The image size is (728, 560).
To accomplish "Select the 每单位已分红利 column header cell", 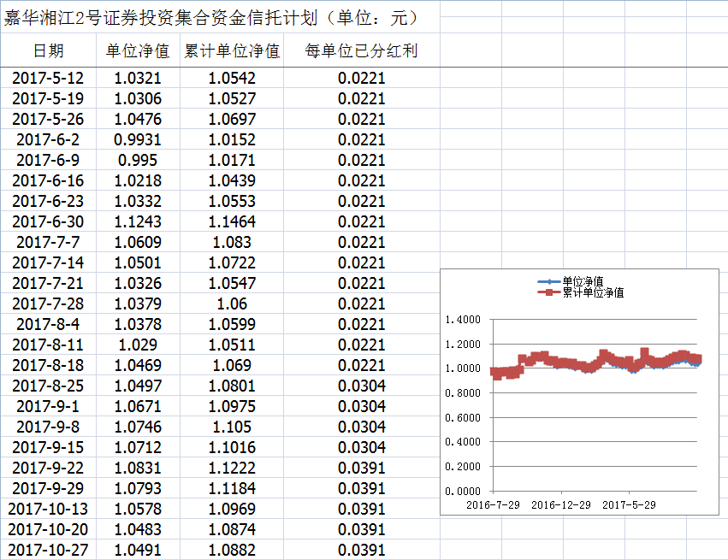I will [x=361, y=51].
